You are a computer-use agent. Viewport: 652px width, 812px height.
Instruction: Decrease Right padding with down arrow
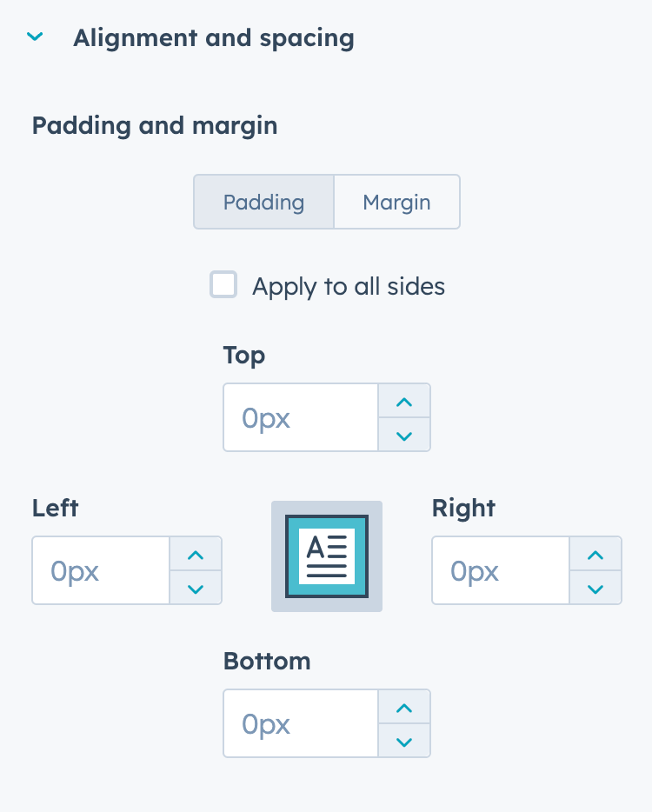tap(595, 588)
